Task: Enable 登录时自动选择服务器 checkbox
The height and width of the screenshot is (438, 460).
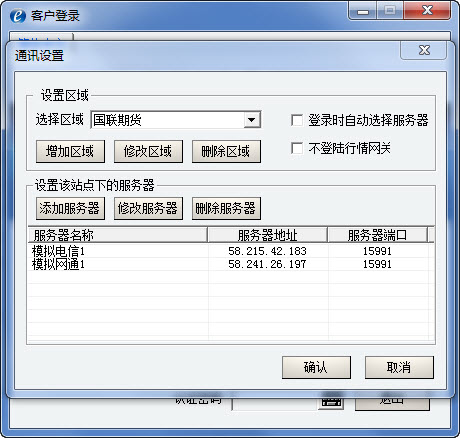Action: 297,120
